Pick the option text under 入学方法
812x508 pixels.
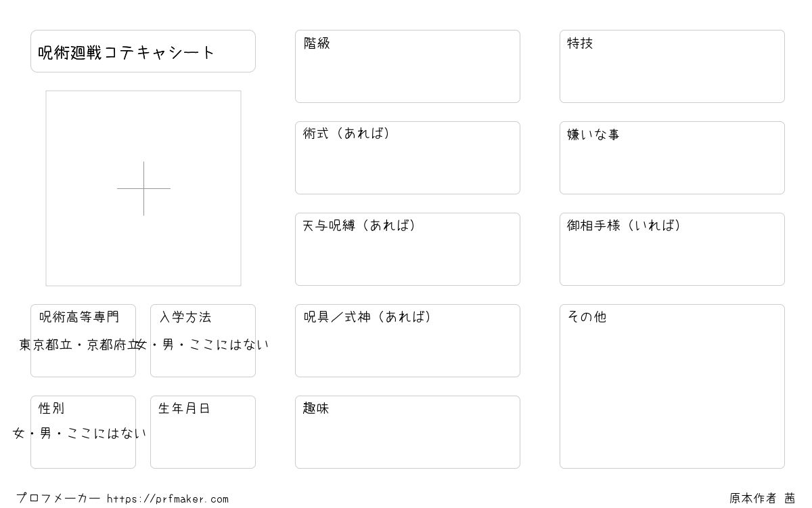coord(203,345)
